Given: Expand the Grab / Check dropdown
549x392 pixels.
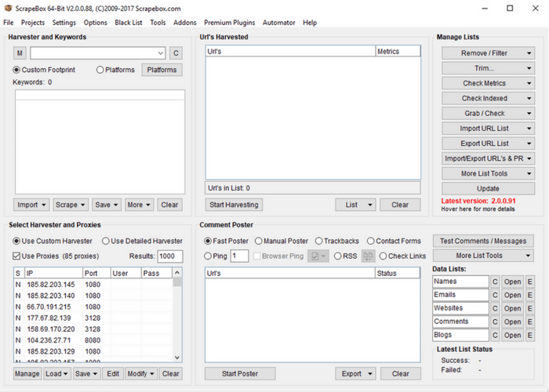Looking at the screenshot, I should point(488,114).
